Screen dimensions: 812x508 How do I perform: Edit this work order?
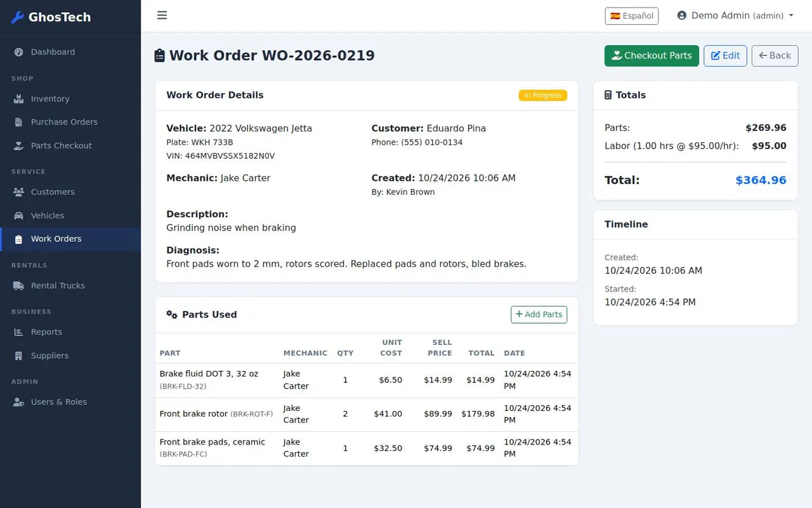725,56
